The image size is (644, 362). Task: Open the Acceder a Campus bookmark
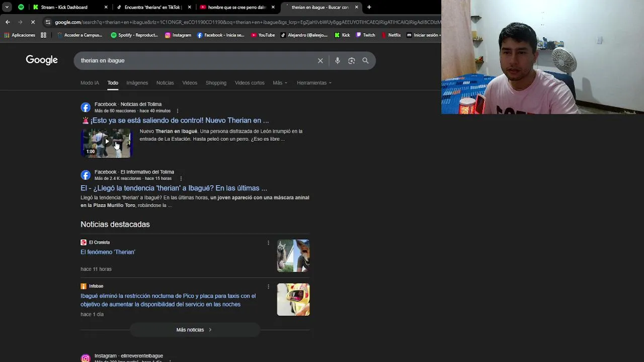coord(79,35)
